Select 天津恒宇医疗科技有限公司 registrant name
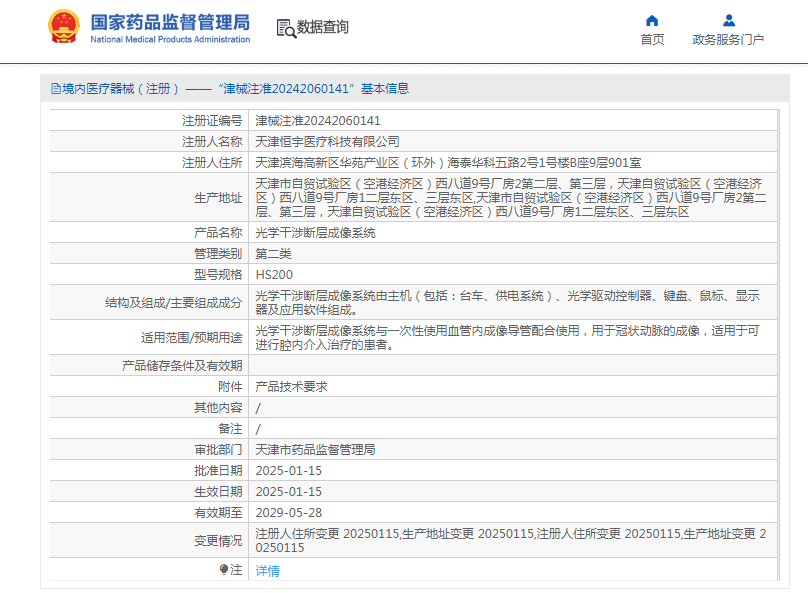 [x=327, y=142]
